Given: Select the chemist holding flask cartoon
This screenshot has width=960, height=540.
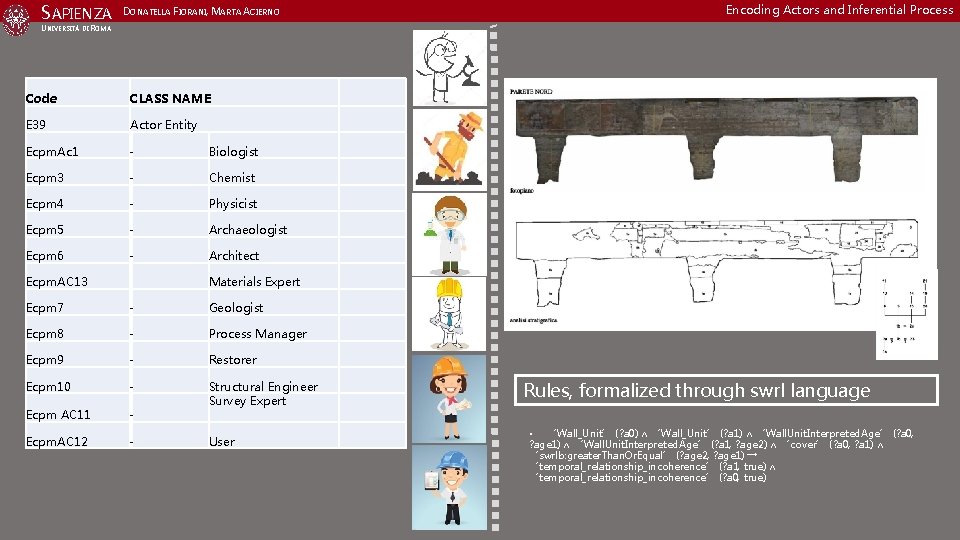Looking at the screenshot, I should [449, 234].
